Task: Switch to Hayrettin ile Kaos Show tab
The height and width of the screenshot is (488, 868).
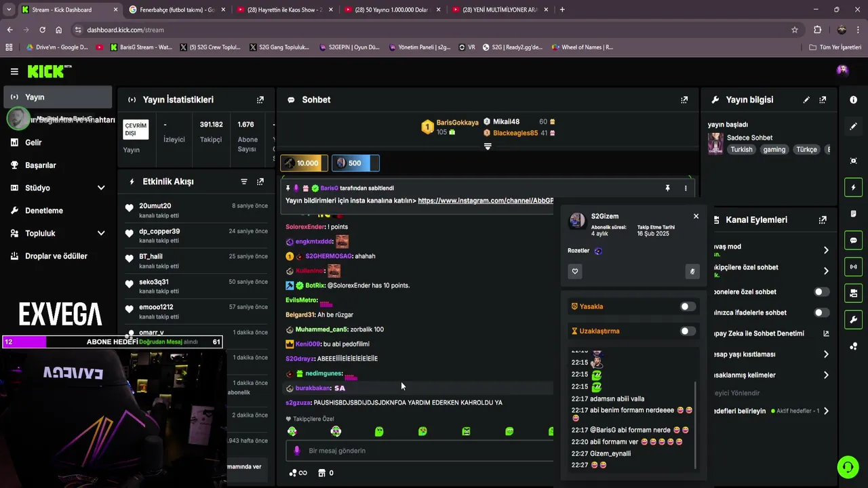Action: click(x=283, y=9)
